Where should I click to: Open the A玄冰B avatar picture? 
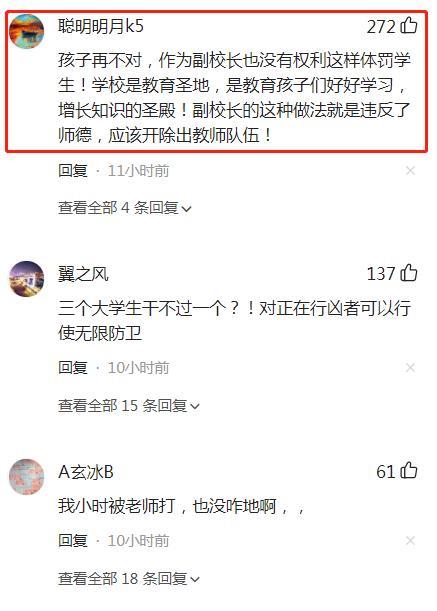coord(26,476)
